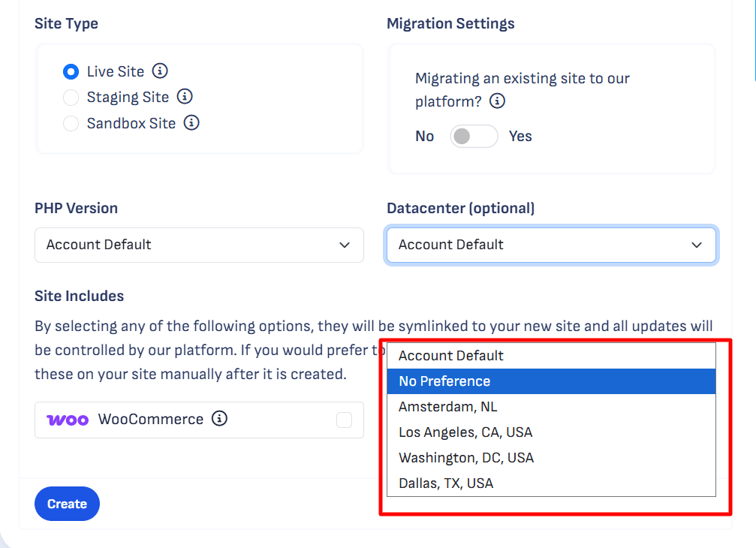Enable the WooCommerce checkbox
The height and width of the screenshot is (548, 756).
pos(344,419)
